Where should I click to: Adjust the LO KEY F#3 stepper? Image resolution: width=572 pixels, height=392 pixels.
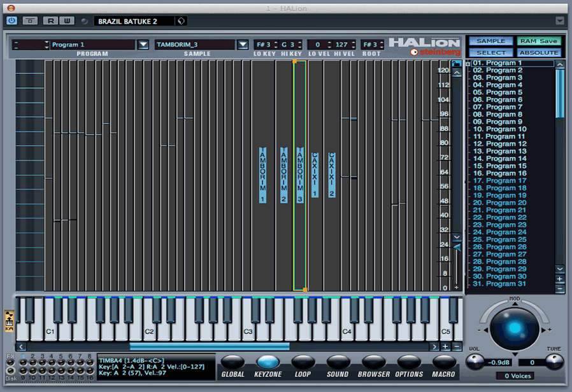click(x=276, y=45)
